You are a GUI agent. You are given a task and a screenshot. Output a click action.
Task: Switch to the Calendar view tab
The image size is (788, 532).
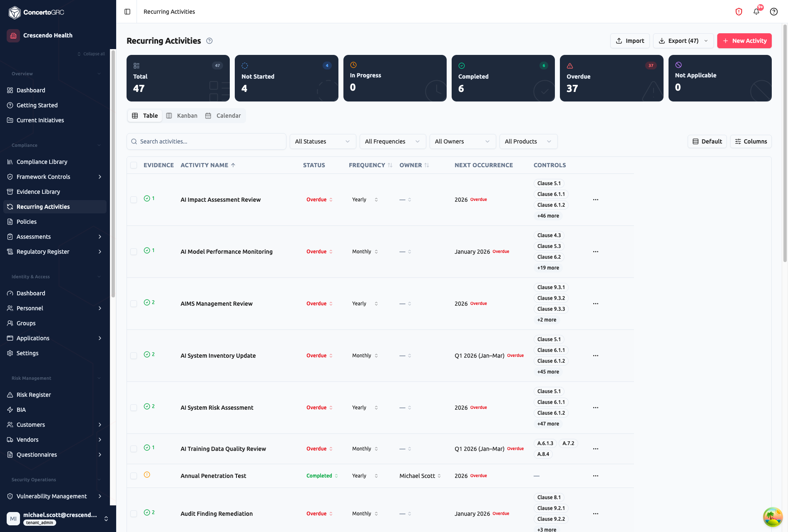[x=223, y=116]
